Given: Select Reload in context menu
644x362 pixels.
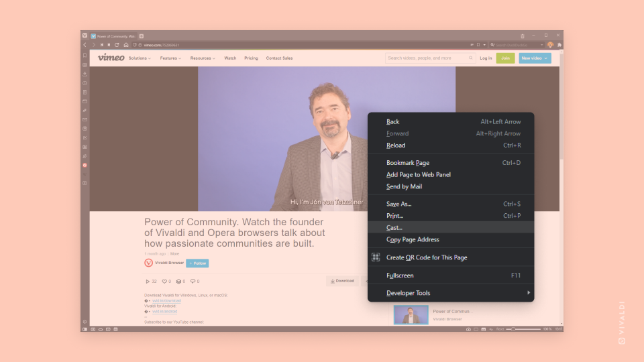Looking at the screenshot, I should point(451,145).
